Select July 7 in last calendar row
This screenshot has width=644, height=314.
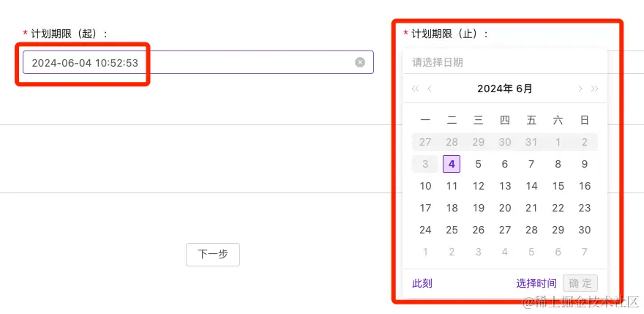(x=585, y=252)
